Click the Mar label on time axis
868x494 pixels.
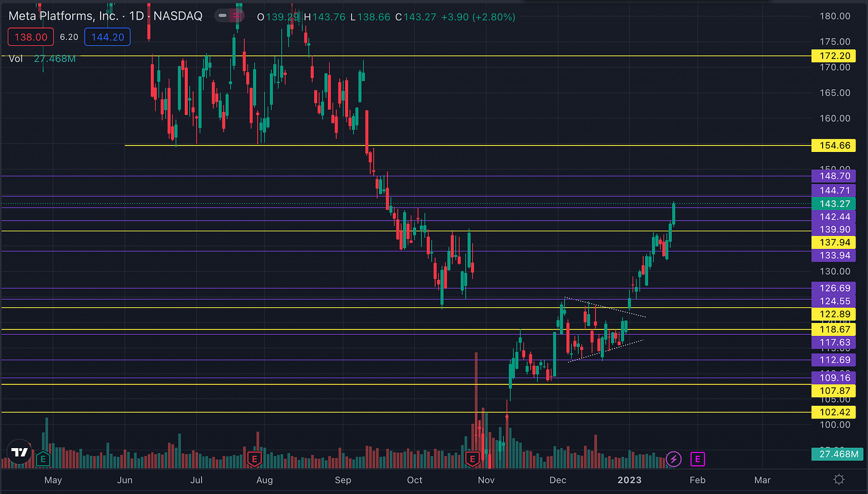coord(762,480)
